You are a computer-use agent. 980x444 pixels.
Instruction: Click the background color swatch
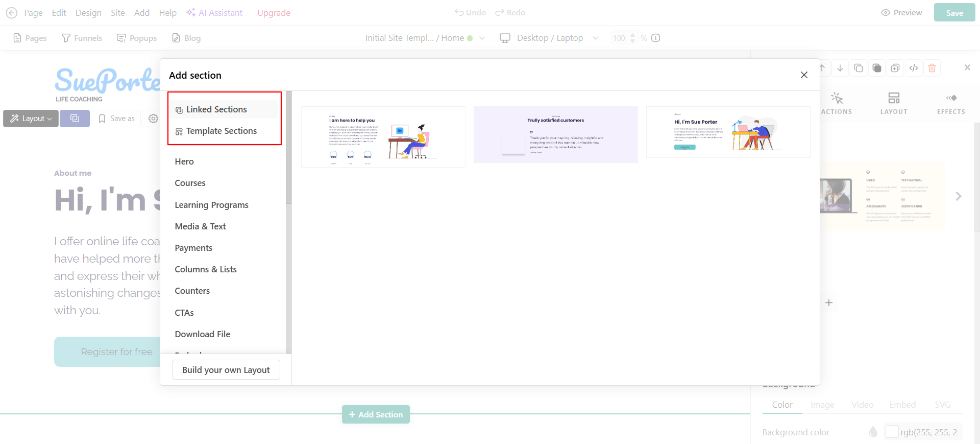892,432
